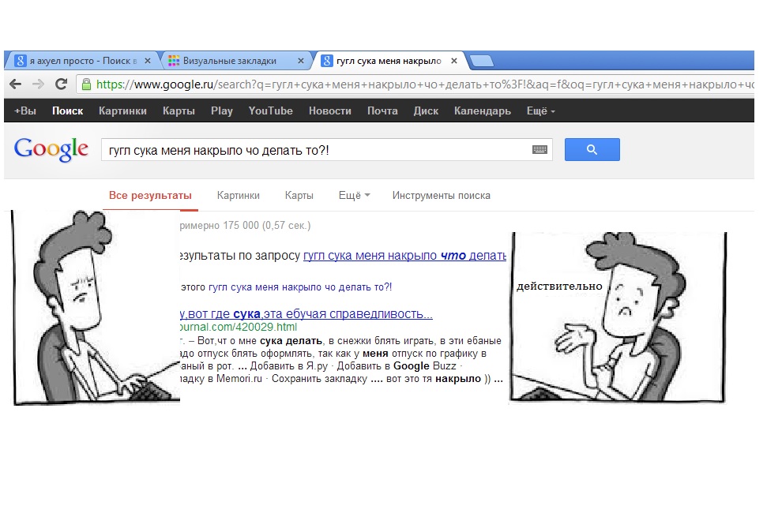This screenshot has width=782, height=532.
Task: Open the on-screen keyboard icon in search box
Action: pos(540,149)
